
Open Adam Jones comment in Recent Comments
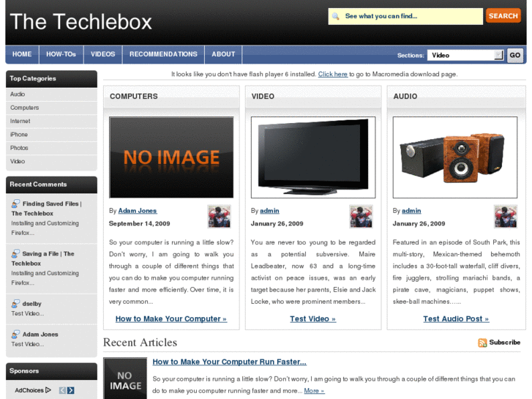[x=40, y=334]
